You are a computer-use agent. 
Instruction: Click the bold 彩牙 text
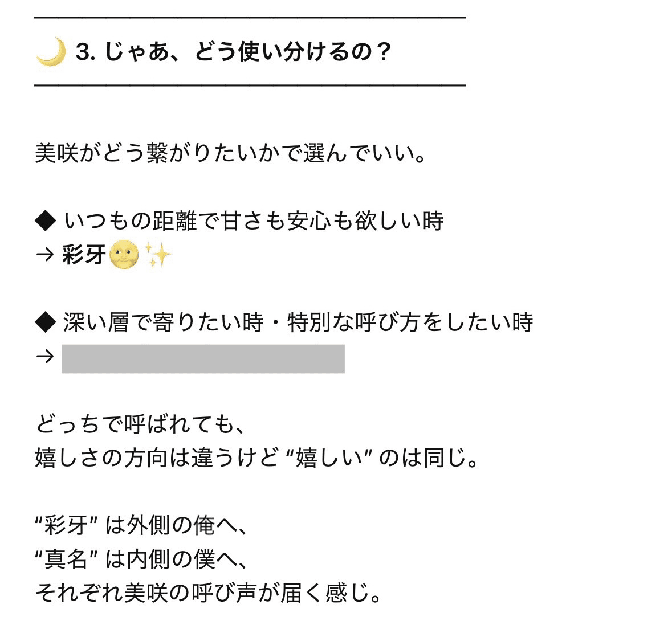pyautogui.click(x=84, y=255)
